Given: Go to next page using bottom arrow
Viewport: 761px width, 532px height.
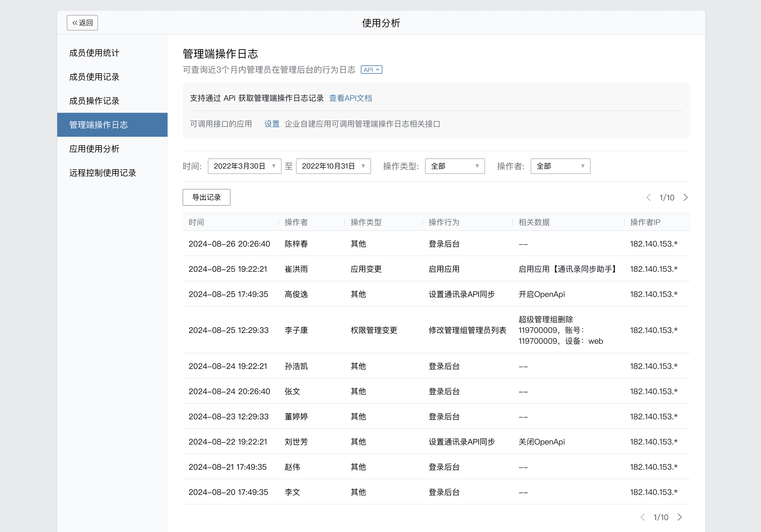Looking at the screenshot, I should click(x=679, y=517).
